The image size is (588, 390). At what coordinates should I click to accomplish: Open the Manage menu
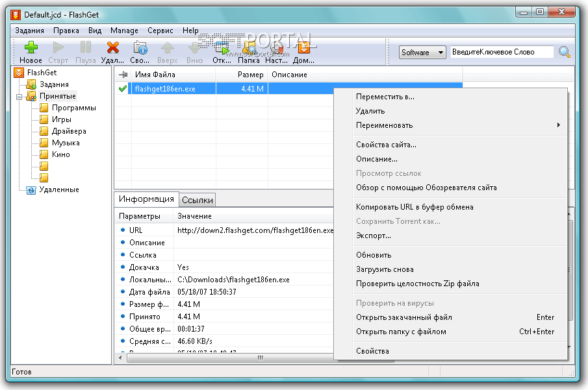[x=124, y=30]
